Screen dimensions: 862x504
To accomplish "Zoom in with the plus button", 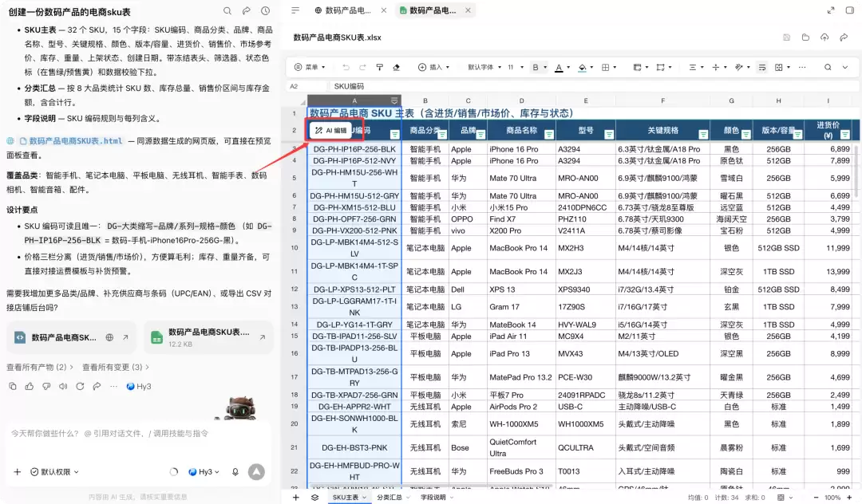I will [849, 498].
